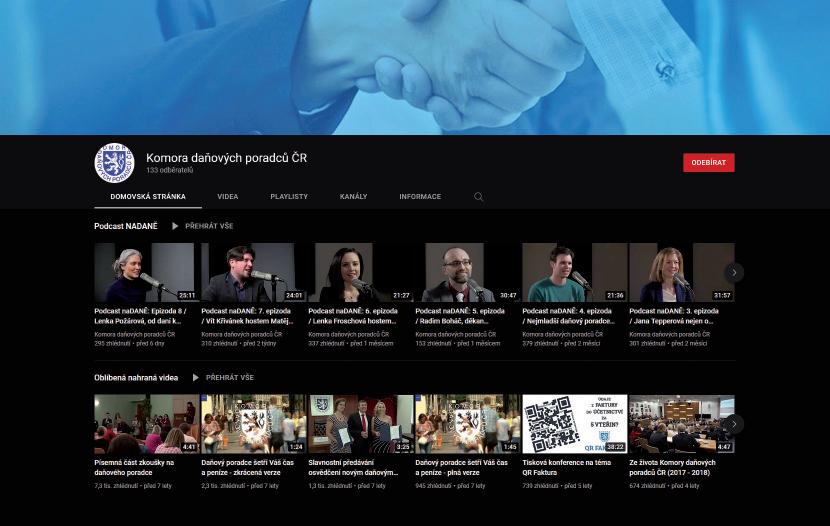
Task: Advance Oblíbená nahraná videa row with right arrow
Action: [x=734, y=424]
